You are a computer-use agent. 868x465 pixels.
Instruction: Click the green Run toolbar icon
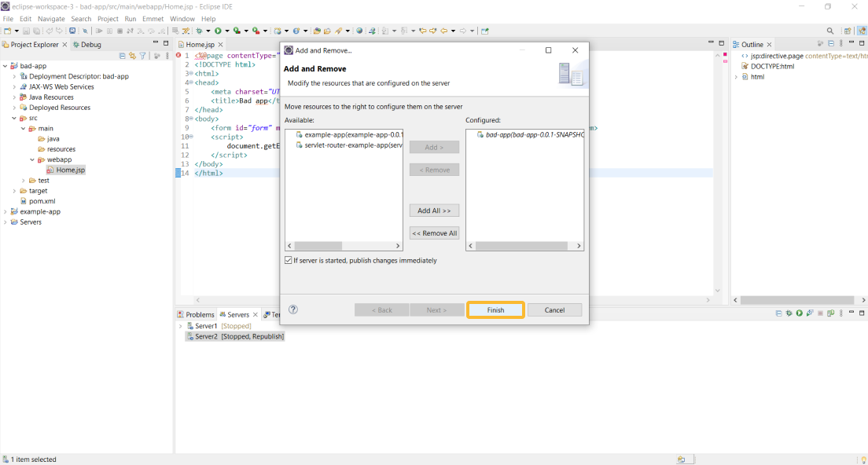(x=218, y=31)
